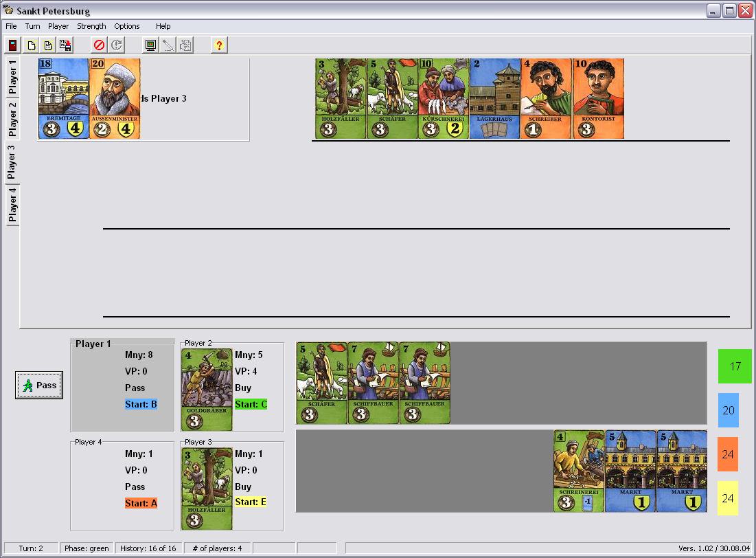
Task: Click the red door exit icon
Action: click(13, 45)
